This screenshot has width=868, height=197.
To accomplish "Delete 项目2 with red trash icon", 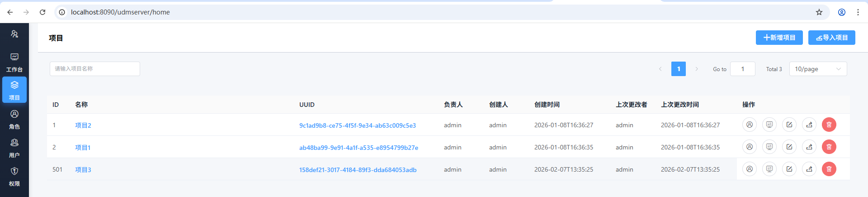I will (829, 125).
